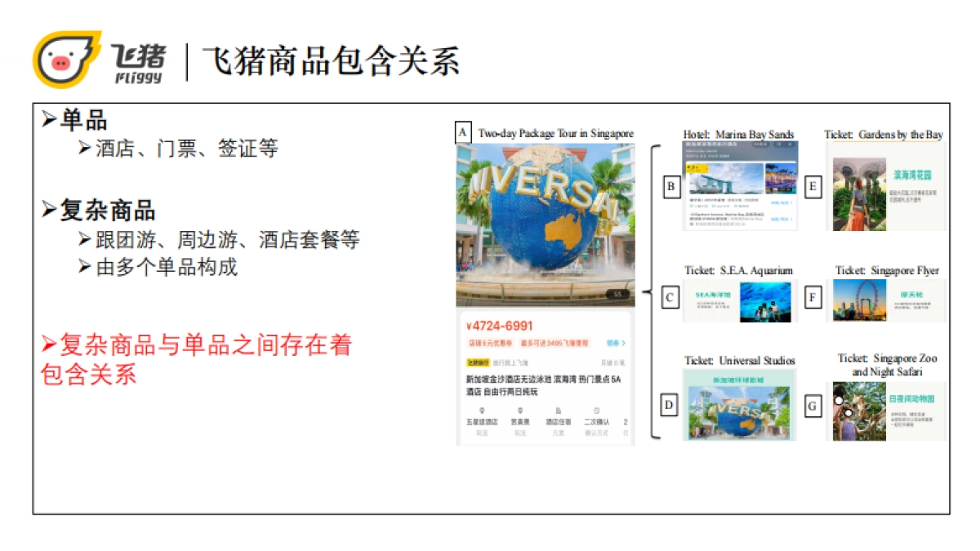Click the yellow 飞猪旅行 badge on the product card

point(479,361)
